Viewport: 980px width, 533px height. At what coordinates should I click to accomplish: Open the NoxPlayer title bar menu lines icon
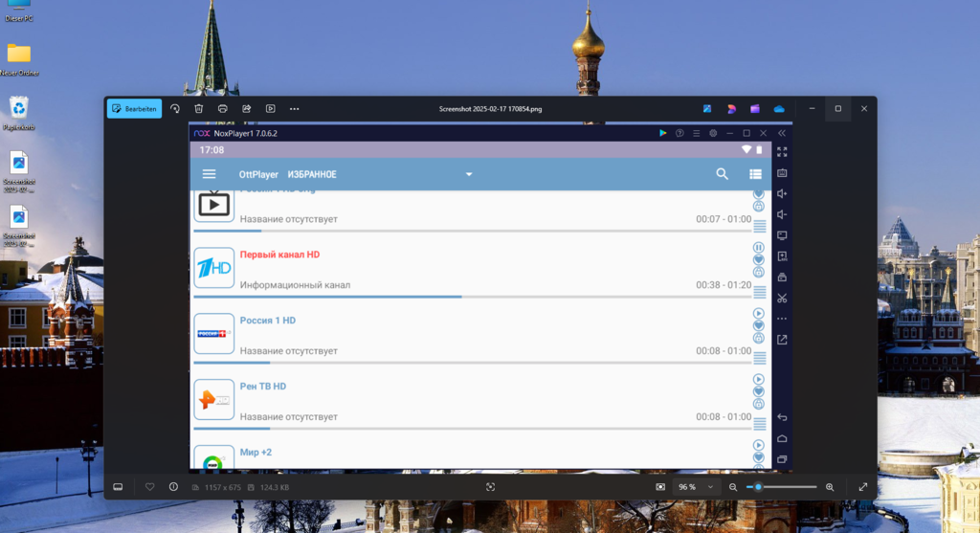tap(697, 133)
